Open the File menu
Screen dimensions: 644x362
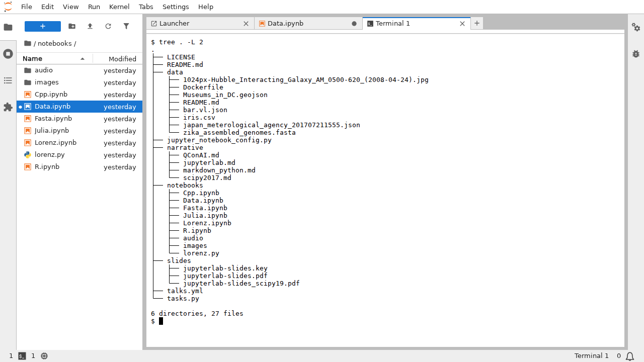tap(27, 7)
